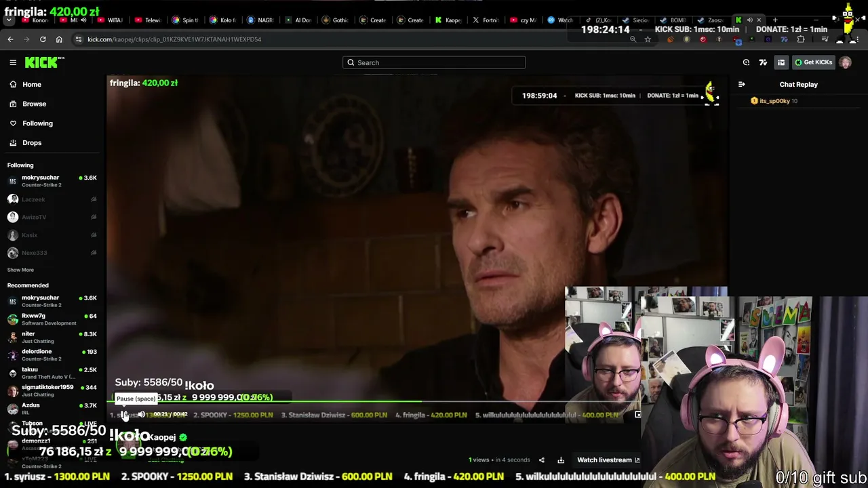
Task: Open the browser Extensions puzzle icon
Action: pyautogui.click(x=801, y=39)
